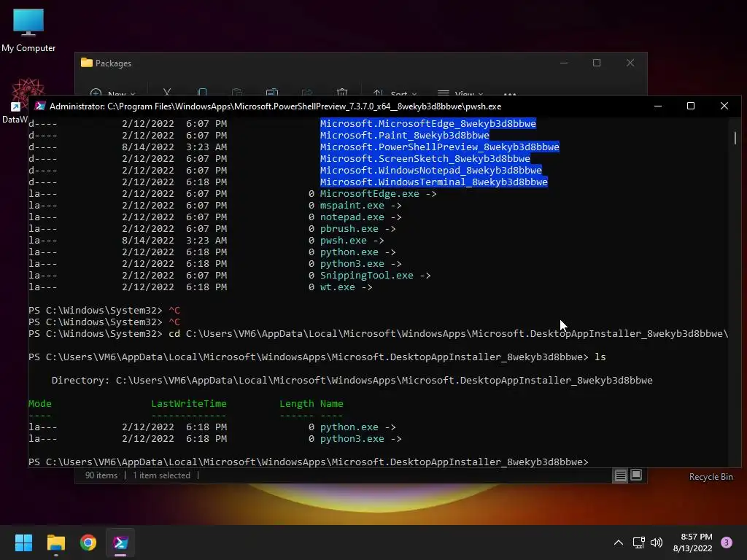Show hidden system tray icons
The height and width of the screenshot is (560, 747).
pos(619,542)
